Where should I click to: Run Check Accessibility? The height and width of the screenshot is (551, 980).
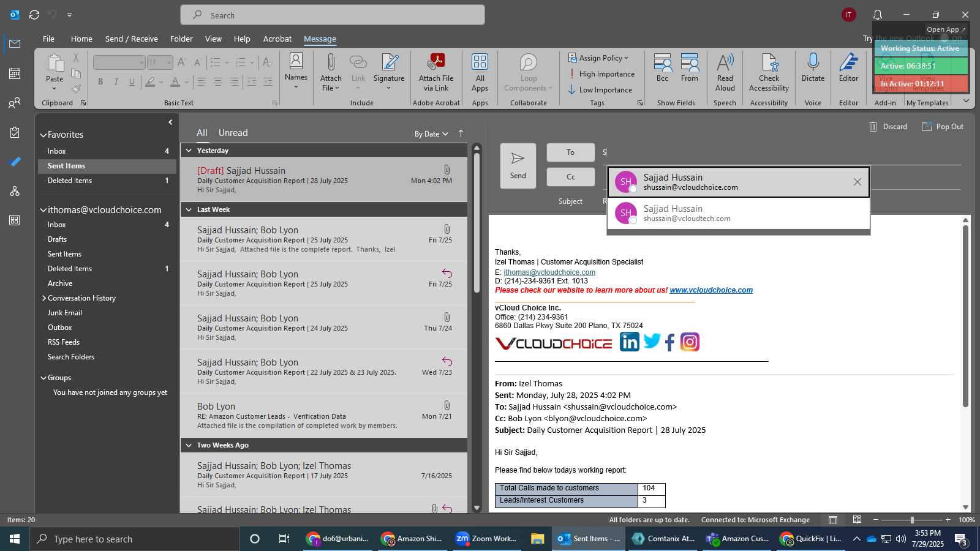click(x=769, y=72)
